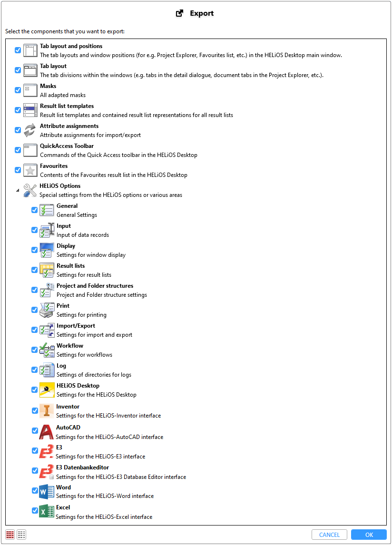
Task: Toggle the Attribute assignments checkbox
Action: pos(18,130)
